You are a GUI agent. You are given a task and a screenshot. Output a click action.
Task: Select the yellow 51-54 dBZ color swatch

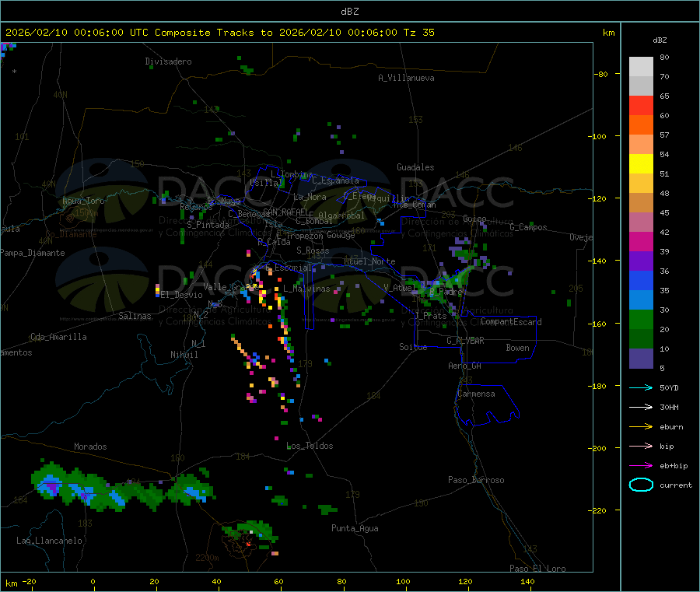(x=641, y=164)
